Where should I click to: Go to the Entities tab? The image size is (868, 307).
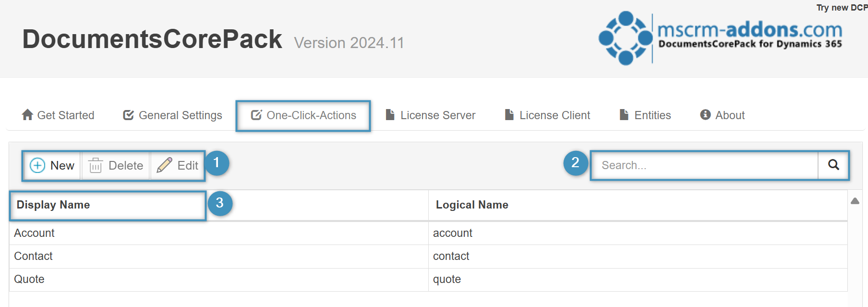[x=645, y=115]
